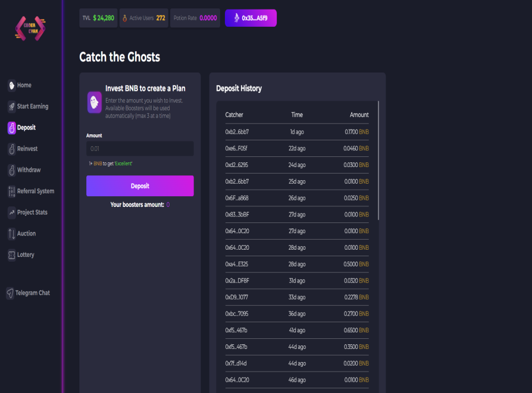
Task: Click the wallet address 0x35...A5f9 button
Action: (251, 18)
